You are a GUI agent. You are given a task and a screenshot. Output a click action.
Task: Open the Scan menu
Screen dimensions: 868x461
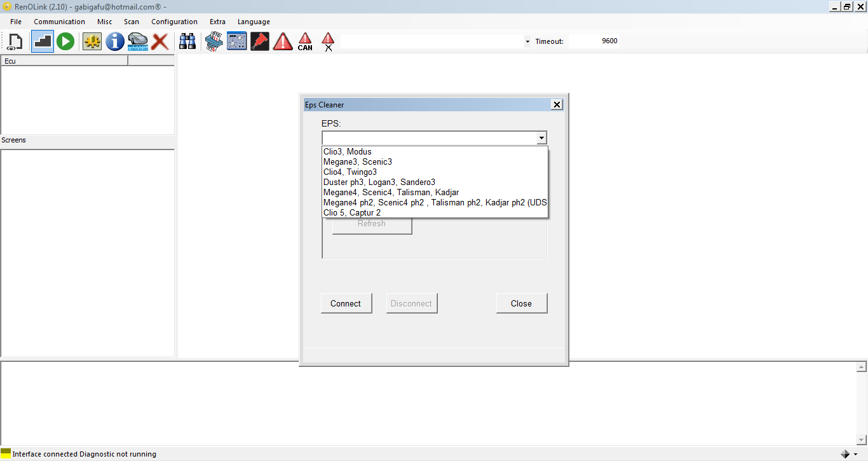pos(132,22)
